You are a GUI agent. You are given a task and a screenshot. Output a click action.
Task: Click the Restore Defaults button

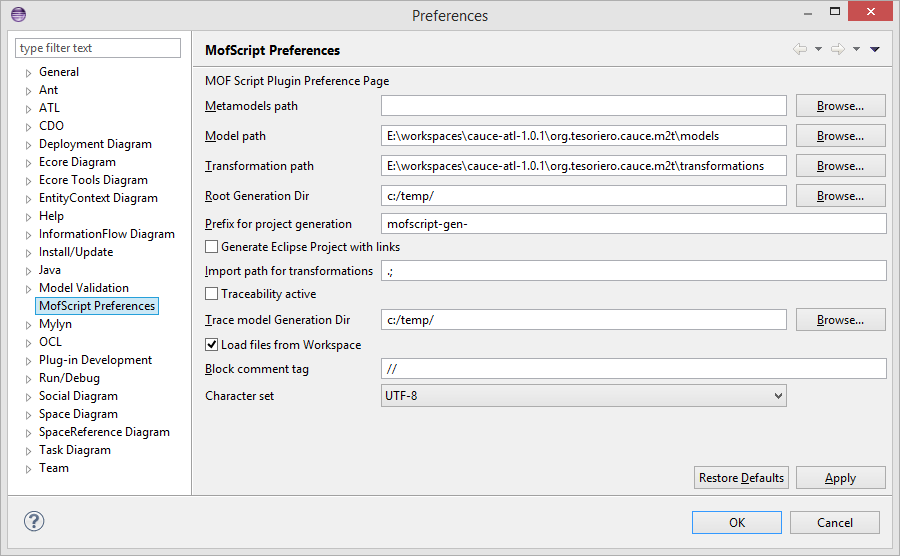(741, 478)
